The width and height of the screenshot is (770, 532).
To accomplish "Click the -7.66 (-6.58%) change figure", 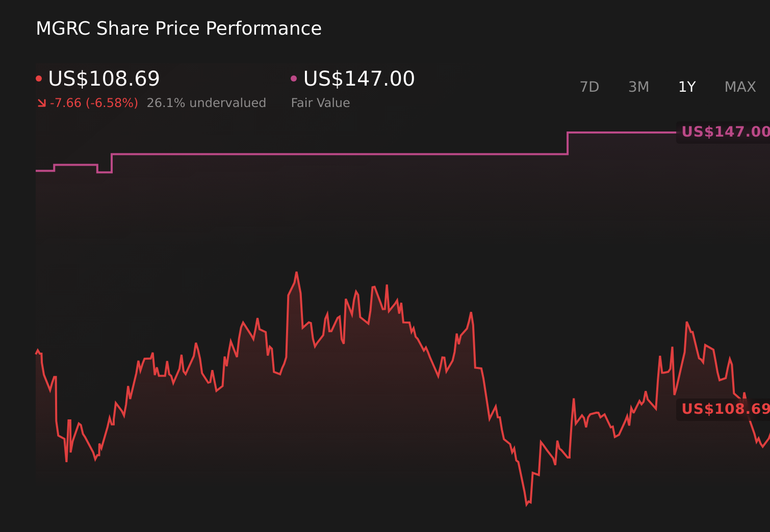I will [x=94, y=102].
